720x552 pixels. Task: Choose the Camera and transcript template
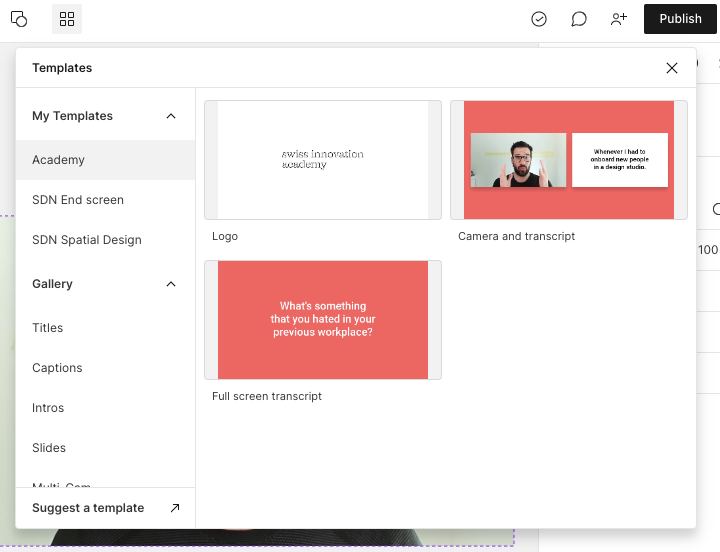click(569, 160)
